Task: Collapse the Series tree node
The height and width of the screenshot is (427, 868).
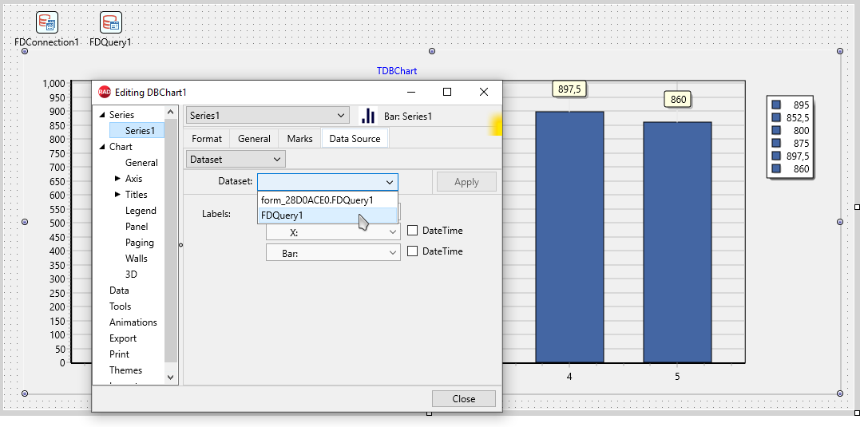Action: (102, 115)
